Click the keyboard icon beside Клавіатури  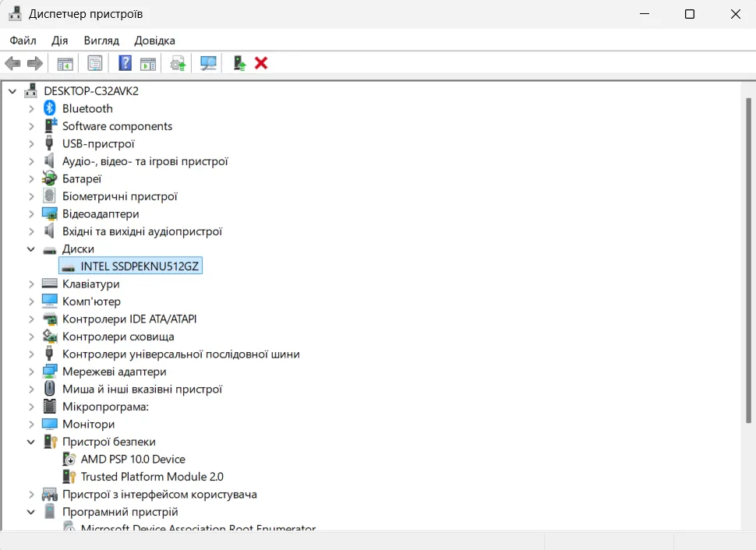(x=50, y=284)
